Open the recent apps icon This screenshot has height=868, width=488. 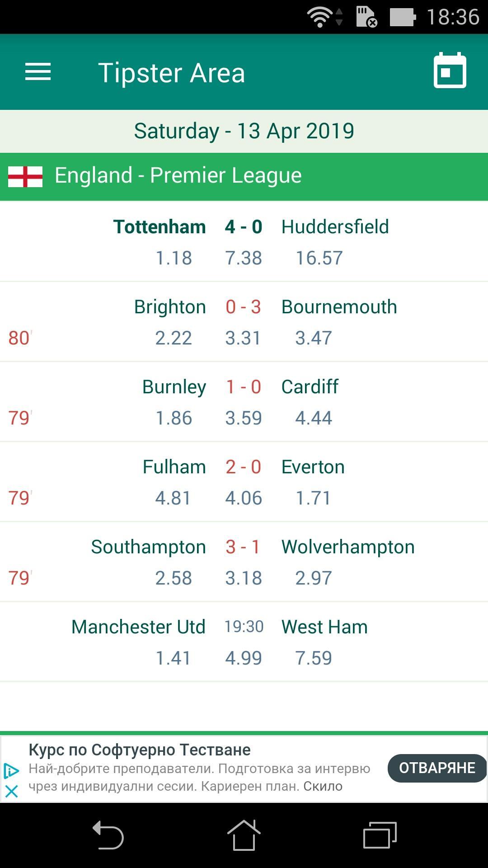[380, 835]
